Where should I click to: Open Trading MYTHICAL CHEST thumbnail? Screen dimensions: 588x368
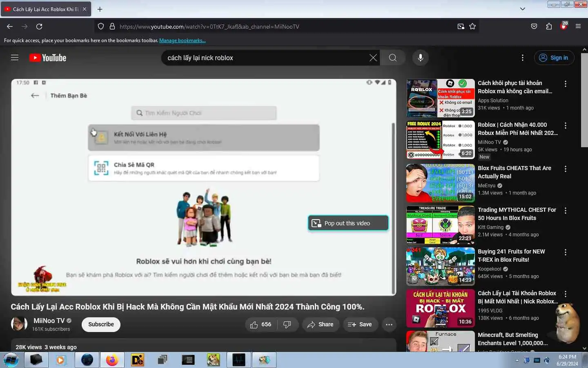coord(440,225)
